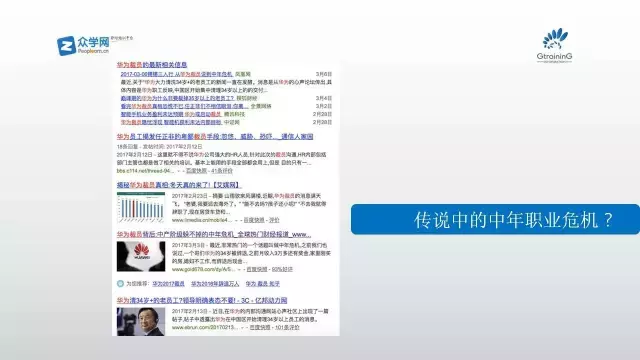Open the 中证网 news link

point(171,122)
